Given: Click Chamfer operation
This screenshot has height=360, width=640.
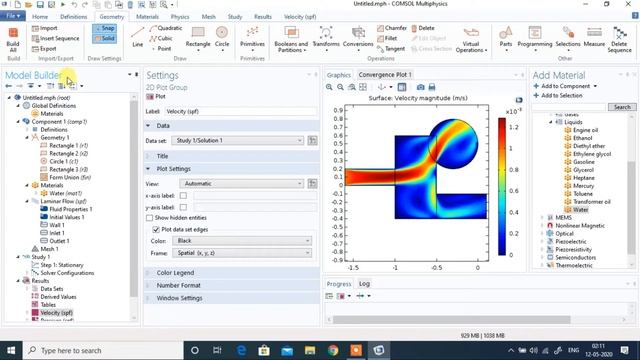Looking at the screenshot, I should coord(392,28).
